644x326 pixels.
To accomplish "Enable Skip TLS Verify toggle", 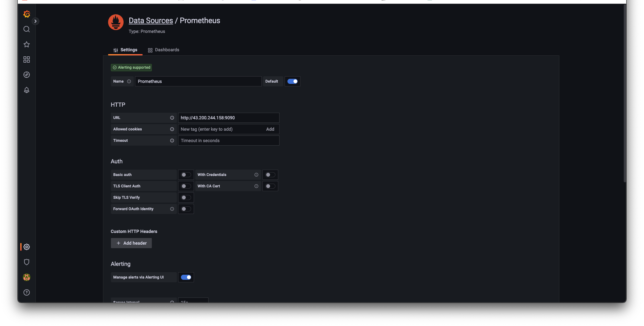I will tap(186, 197).
